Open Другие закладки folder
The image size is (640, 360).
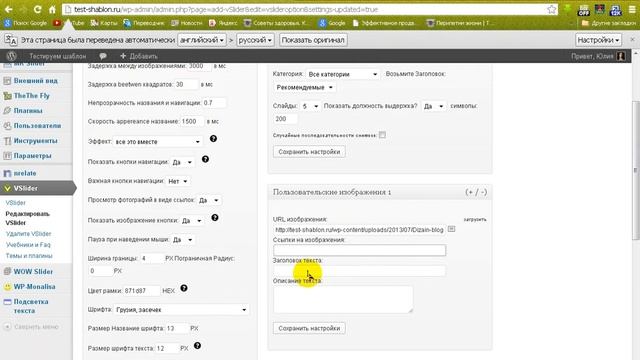tap(608, 23)
